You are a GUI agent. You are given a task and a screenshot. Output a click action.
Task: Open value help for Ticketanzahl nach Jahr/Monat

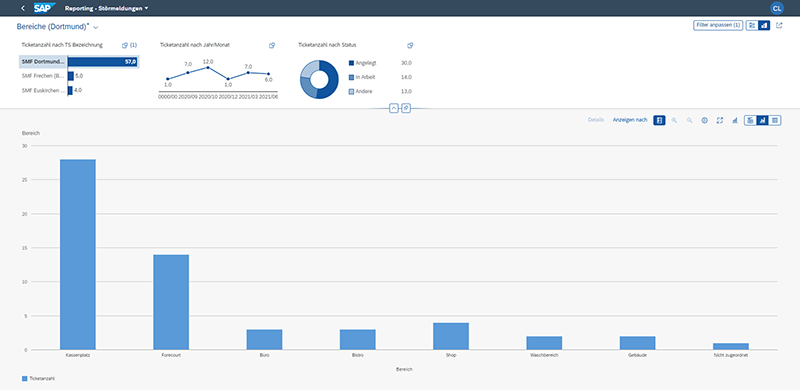(272, 45)
